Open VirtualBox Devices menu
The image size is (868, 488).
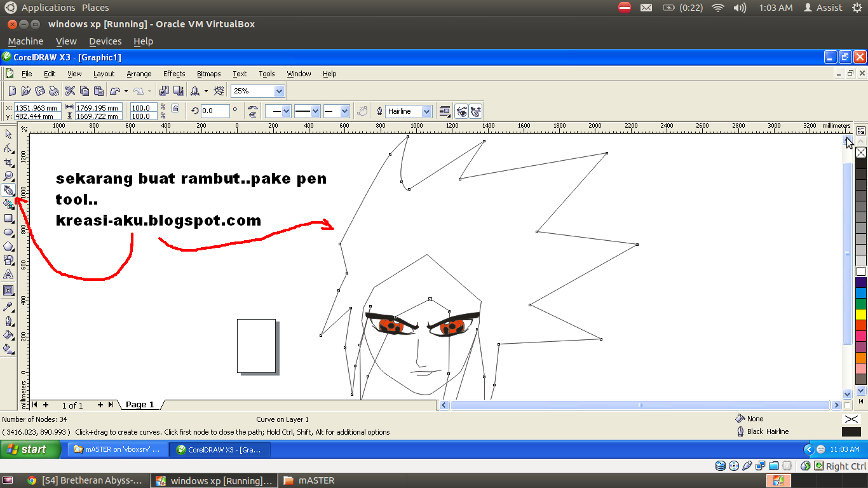[x=105, y=41]
